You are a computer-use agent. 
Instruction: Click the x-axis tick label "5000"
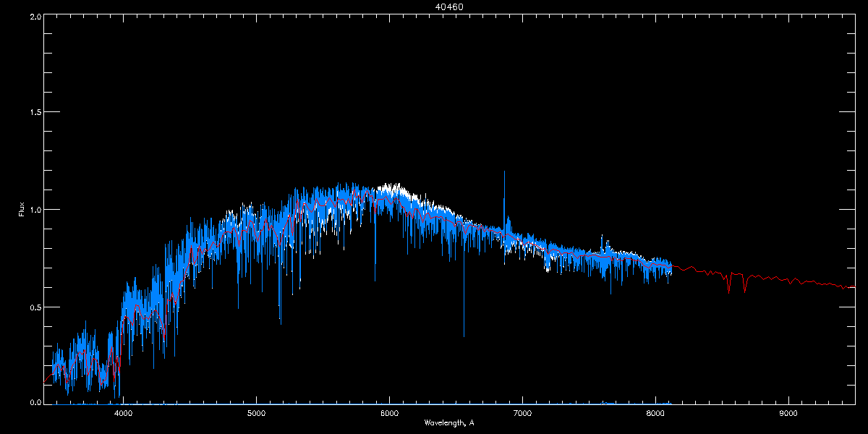[x=257, y=414]
